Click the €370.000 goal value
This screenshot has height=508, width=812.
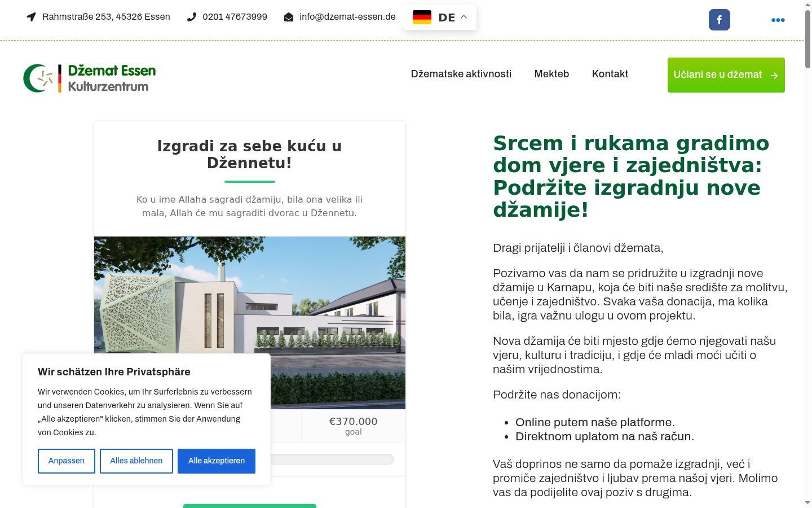tap(354, 422)
